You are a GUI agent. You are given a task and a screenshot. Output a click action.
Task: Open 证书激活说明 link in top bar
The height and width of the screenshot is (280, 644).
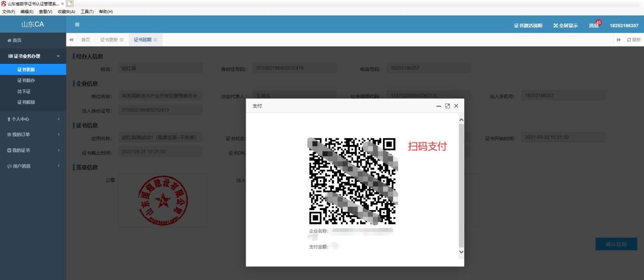528,25
